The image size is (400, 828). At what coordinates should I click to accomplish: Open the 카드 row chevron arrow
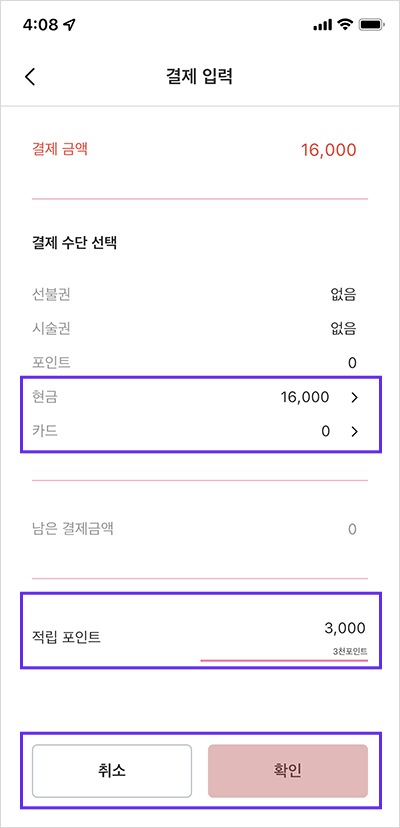tap(355, 431)
